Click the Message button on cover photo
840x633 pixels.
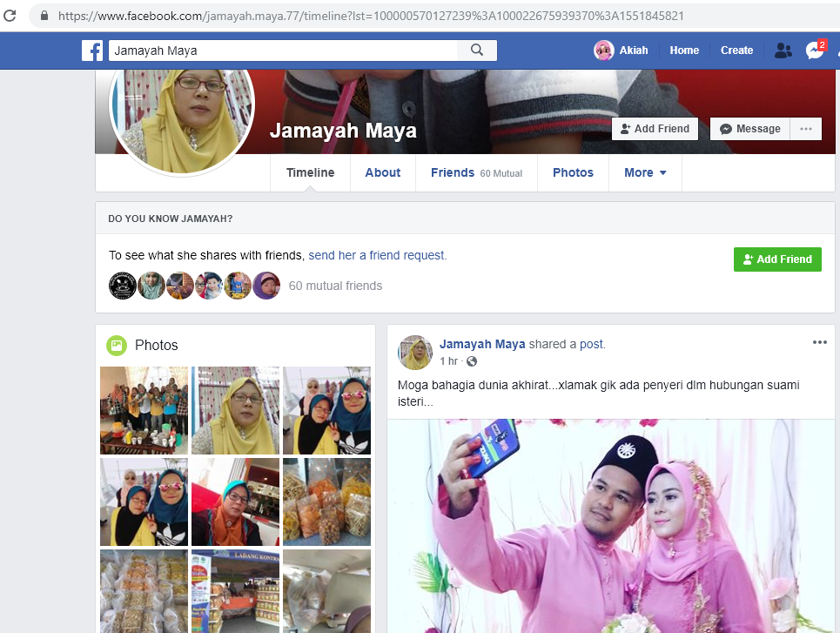point(749,129)
